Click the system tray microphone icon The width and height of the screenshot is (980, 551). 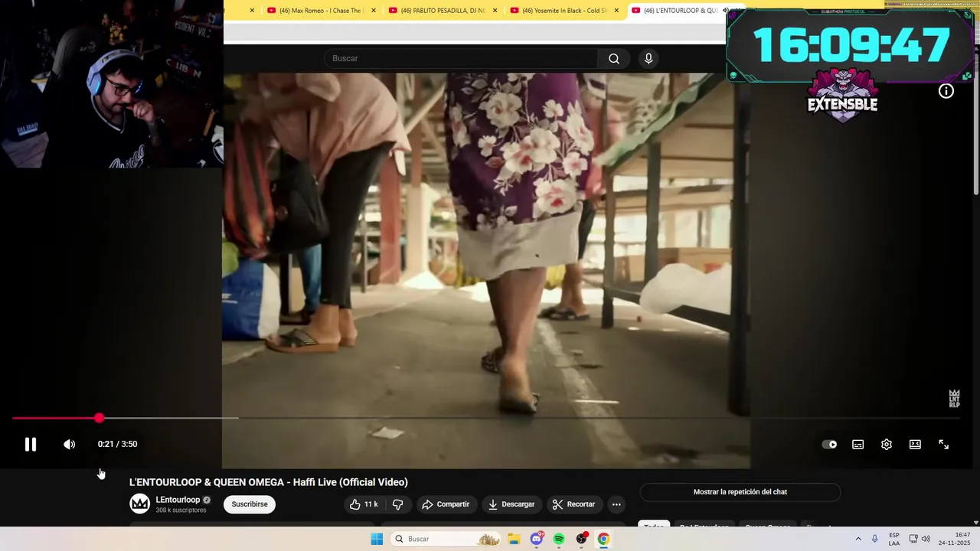tap(874, 539)
